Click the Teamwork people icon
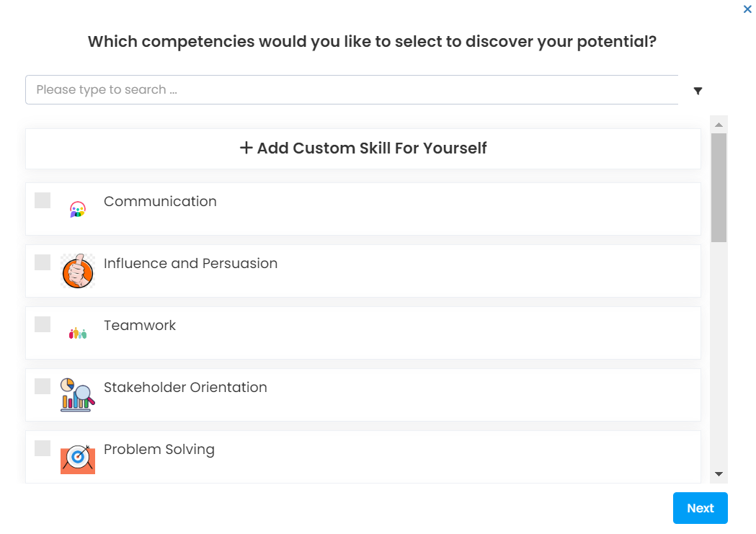Viewport: 756px width, 534px height. (78, 334)
